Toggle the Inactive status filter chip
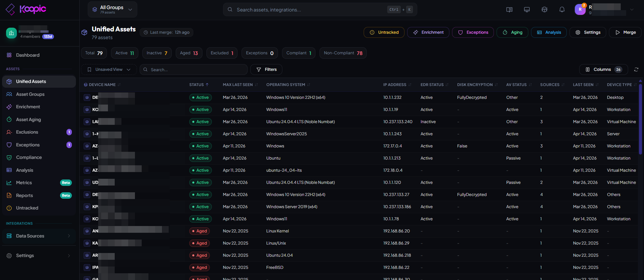This screenshot has height=280, width=644. 157,53
